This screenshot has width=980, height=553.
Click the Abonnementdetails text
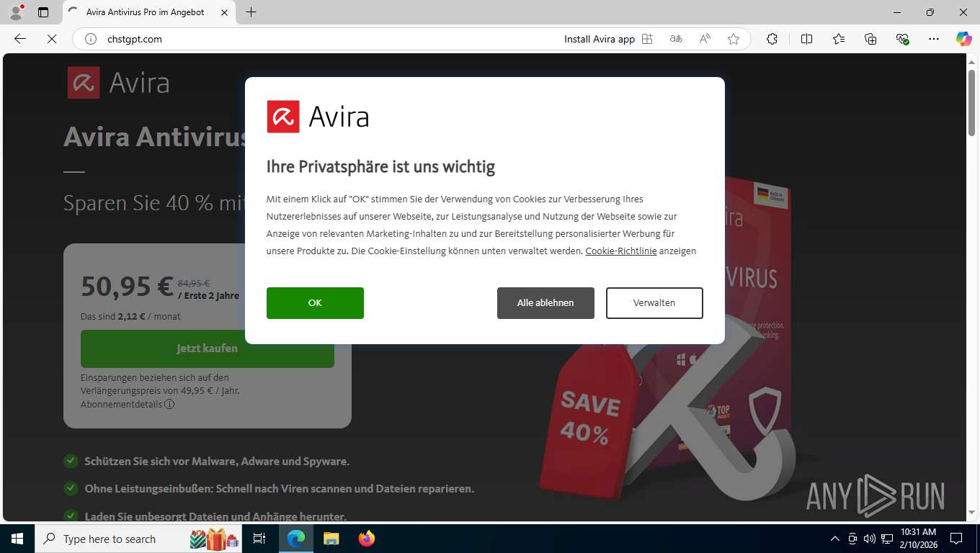point(122,404)
